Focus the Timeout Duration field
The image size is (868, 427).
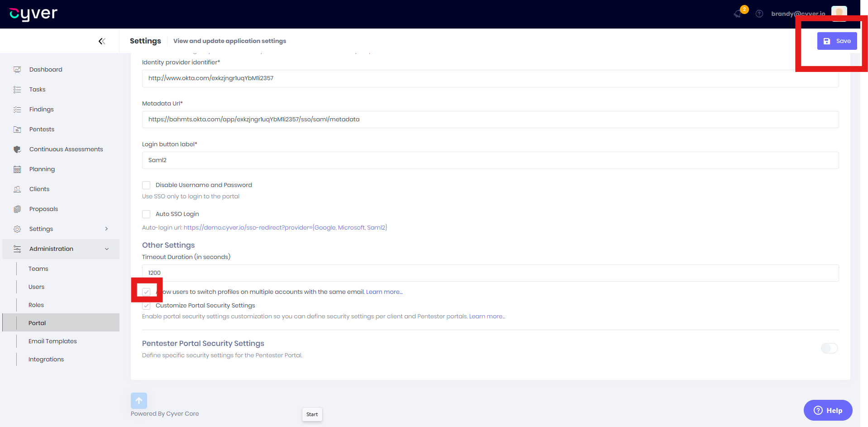[490, 273]
